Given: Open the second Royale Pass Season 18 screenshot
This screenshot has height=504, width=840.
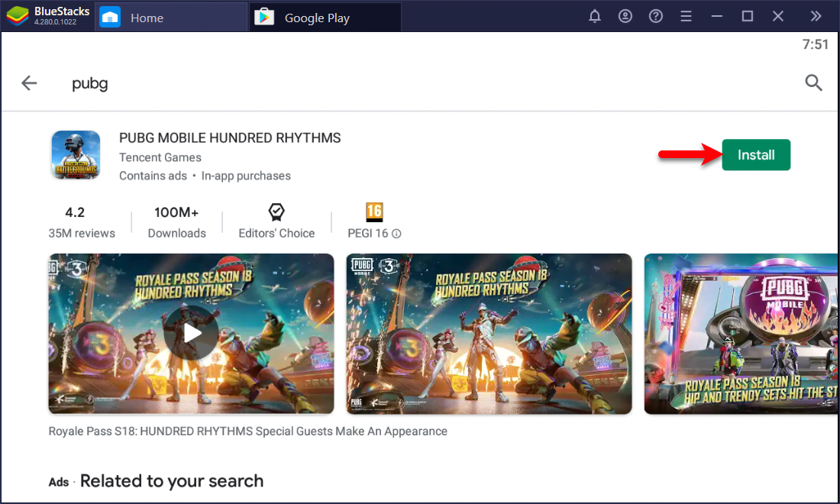Looking at the screenshot, I should [x=489, y=334].
